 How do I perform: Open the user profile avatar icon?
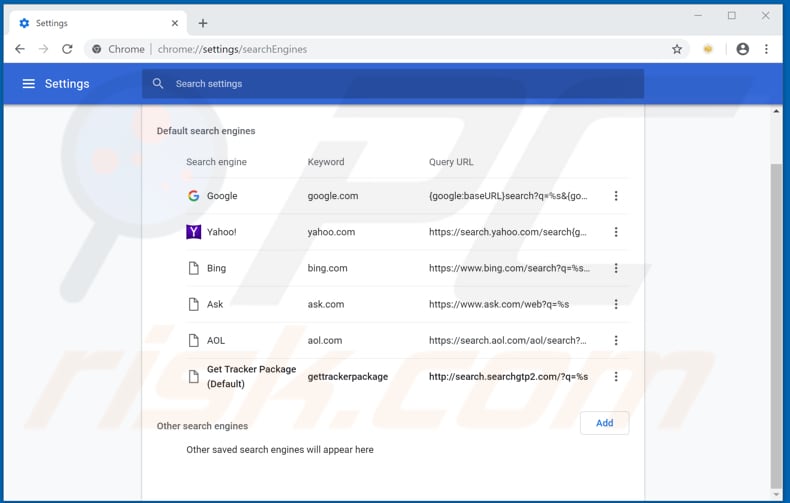tap(743, 49)
